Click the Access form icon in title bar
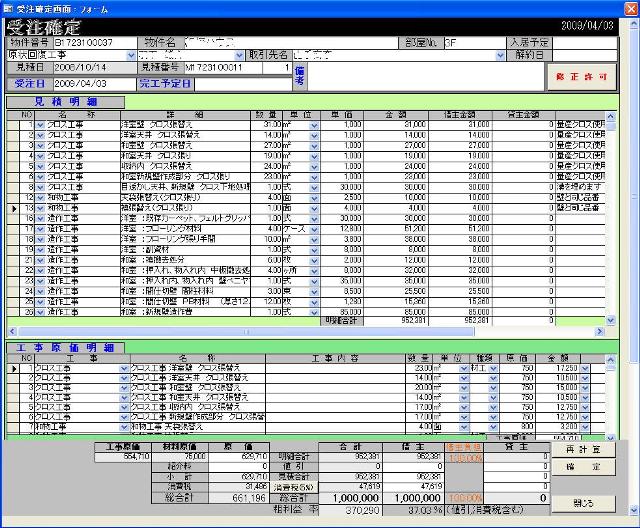 tap(8, 8)
